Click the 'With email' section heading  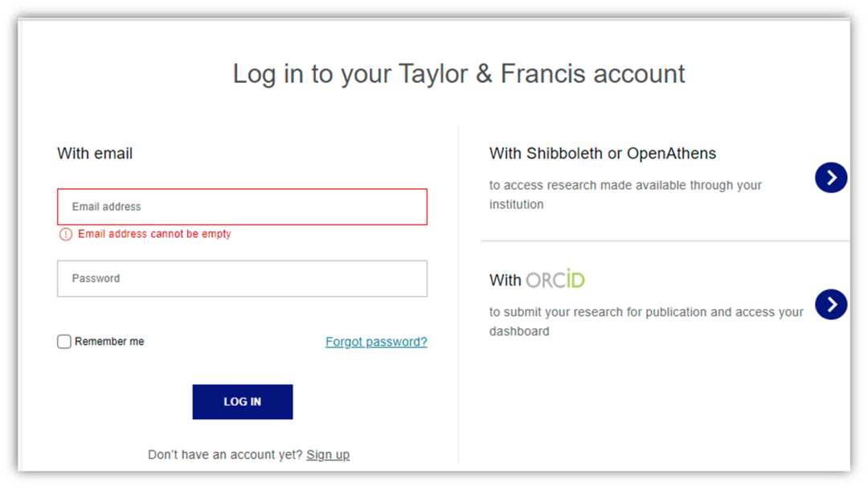[x=95, y=154]
